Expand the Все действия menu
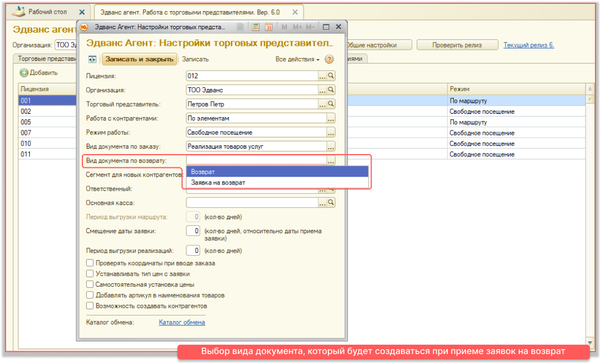The image size is (601, 364). (297, 59)
